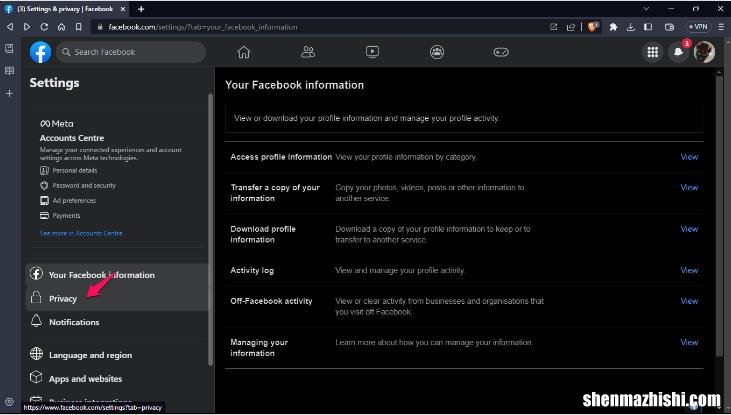Click View for Access profile information
Image resolution: width=731 pixels, height=415 pixels.
[689, 157]
